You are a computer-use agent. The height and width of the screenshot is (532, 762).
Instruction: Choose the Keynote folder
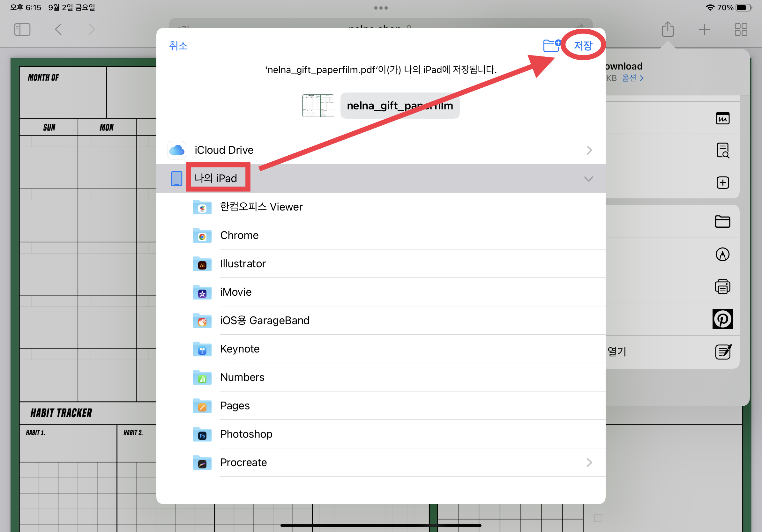(240, 349)
